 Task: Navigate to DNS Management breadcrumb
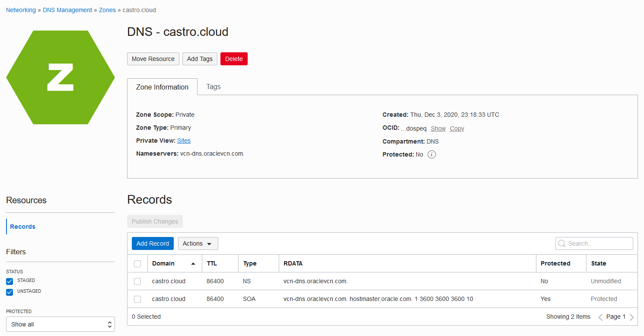tap(67, 10)
